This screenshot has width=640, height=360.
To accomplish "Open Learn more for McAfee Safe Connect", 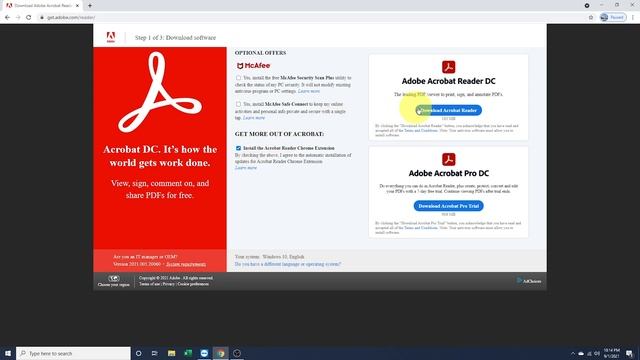I will [x=254, y=118].
